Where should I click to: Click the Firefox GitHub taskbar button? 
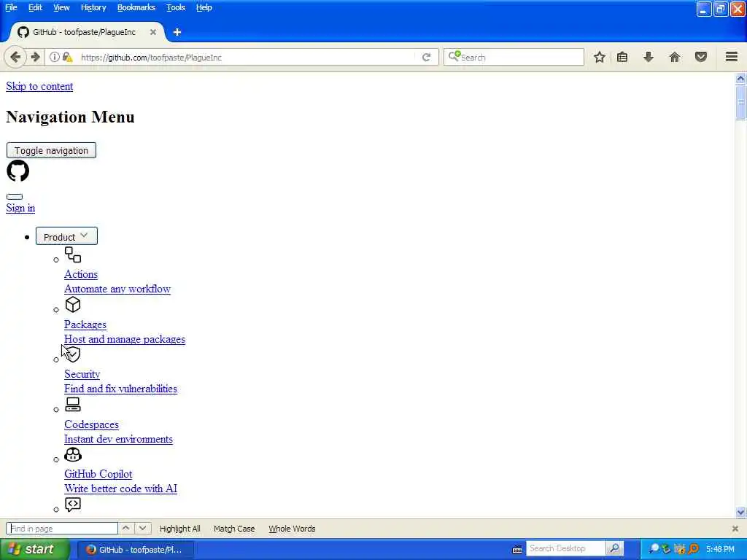[x=135, y=550]
